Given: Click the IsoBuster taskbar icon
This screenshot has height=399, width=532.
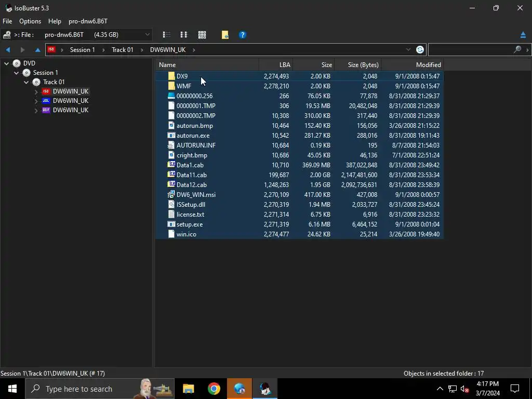Looking at the screenshot, I should coord(265,389).
